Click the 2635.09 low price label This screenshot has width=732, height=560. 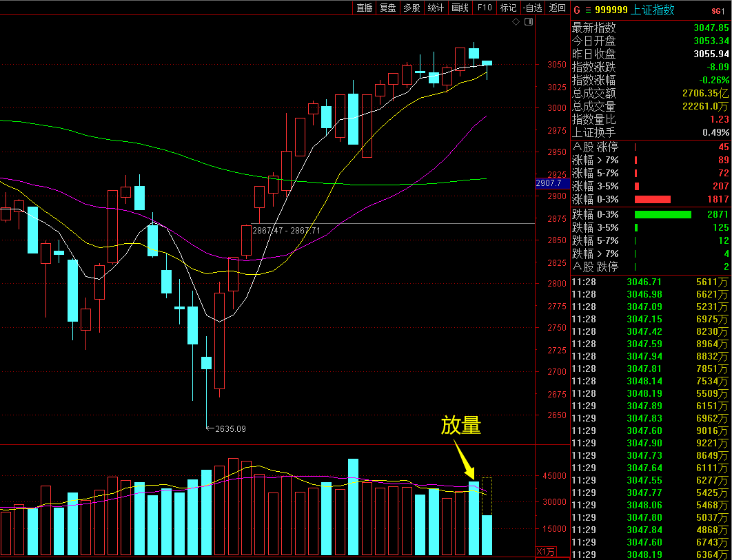click(x=230, y=429)
